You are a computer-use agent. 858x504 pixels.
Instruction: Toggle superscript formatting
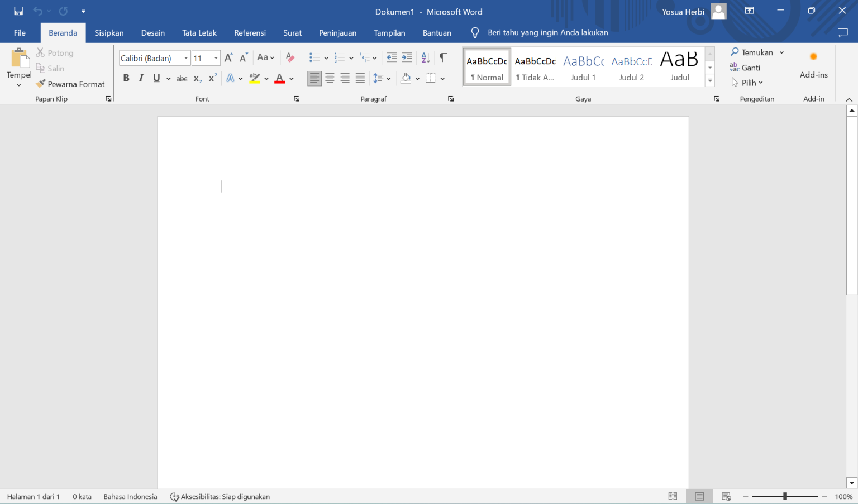[212, 78]
